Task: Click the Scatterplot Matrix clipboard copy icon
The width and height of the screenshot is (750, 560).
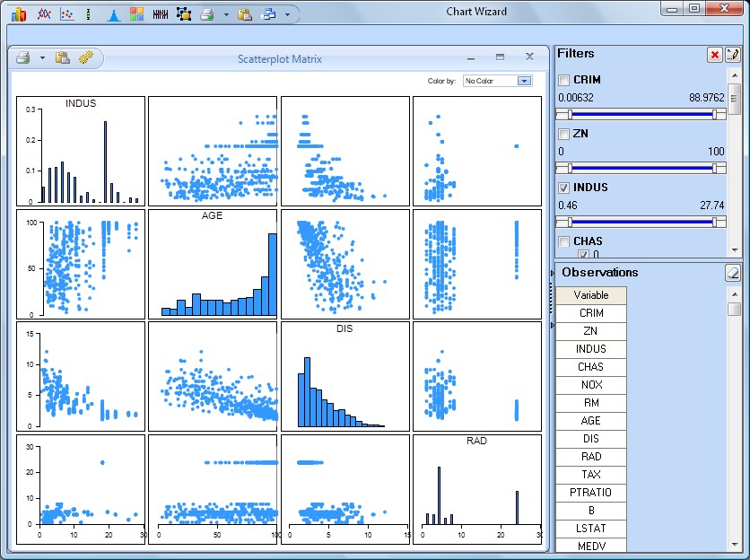Action: (x=63, y=58)
